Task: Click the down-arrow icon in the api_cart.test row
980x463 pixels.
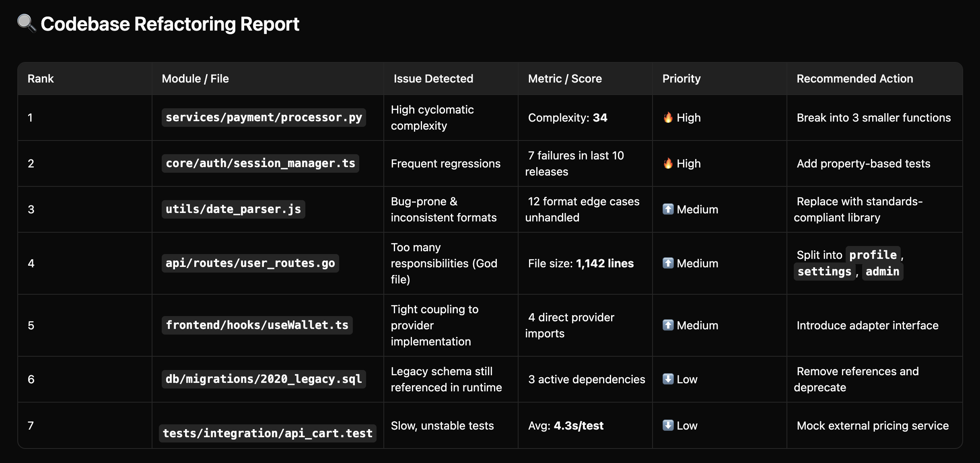Action: pos(668,426)
